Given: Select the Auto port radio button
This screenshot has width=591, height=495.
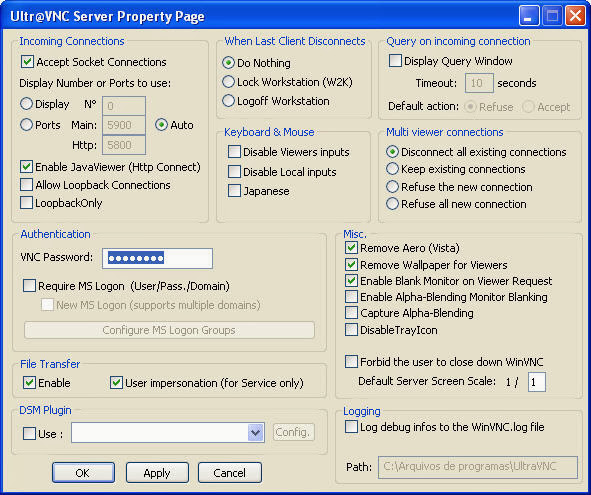Looking at the screenshot, I should pyautogui.click(x=161, y=125).
